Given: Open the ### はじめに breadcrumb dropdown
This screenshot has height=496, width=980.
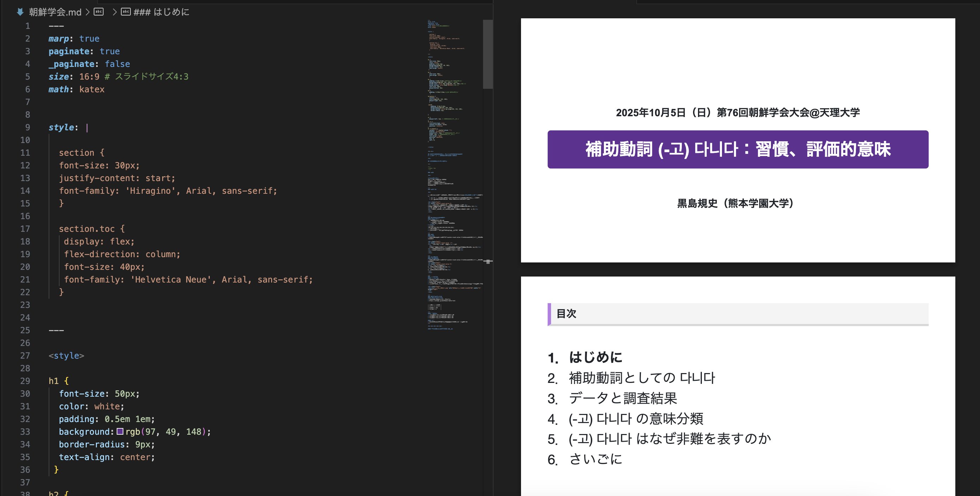Looking at the screenshot, I should (161, 12).
